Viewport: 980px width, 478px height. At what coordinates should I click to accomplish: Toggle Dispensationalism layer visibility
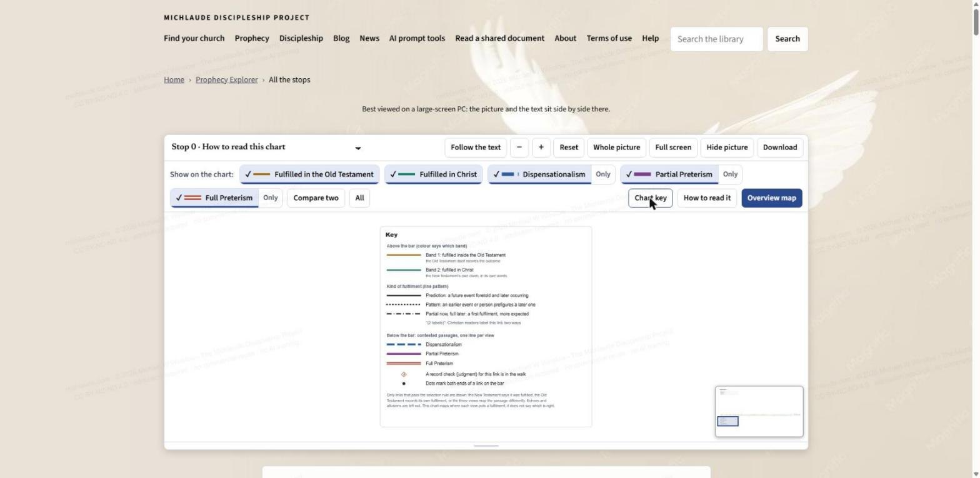539,175
